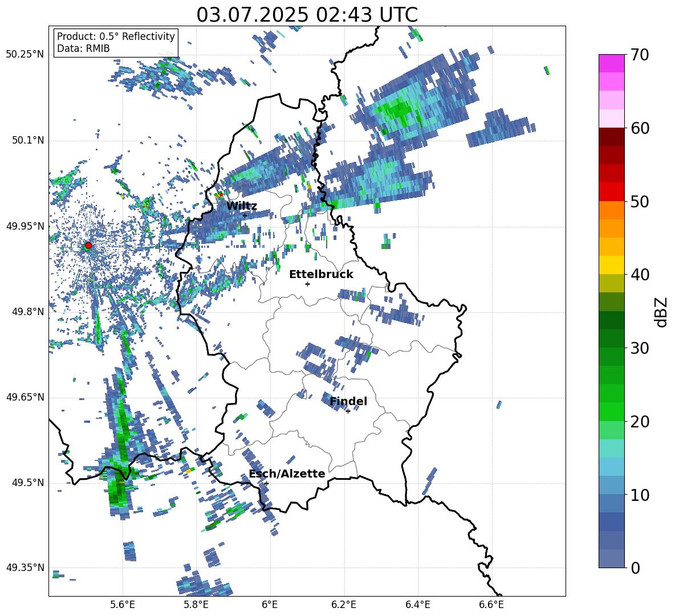Screen dimensions: 675x616
Task: Click the 6.6°E longitude label
Action: click(491, 605)
